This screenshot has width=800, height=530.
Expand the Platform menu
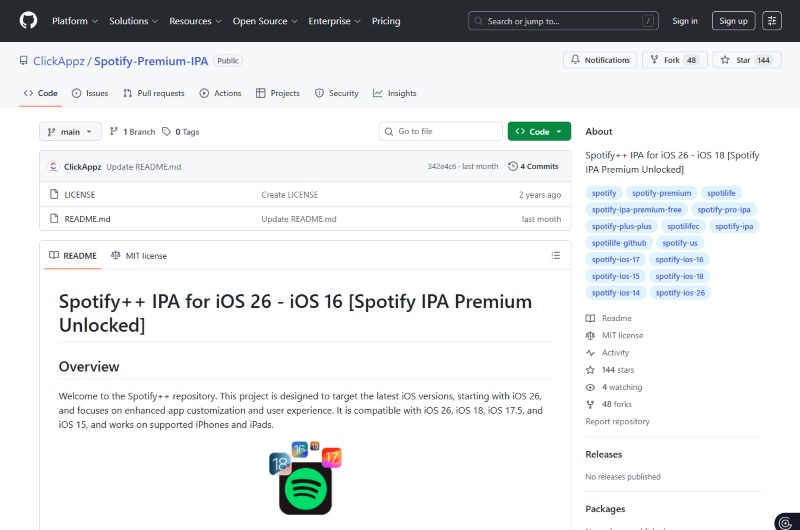pos(74,21)
